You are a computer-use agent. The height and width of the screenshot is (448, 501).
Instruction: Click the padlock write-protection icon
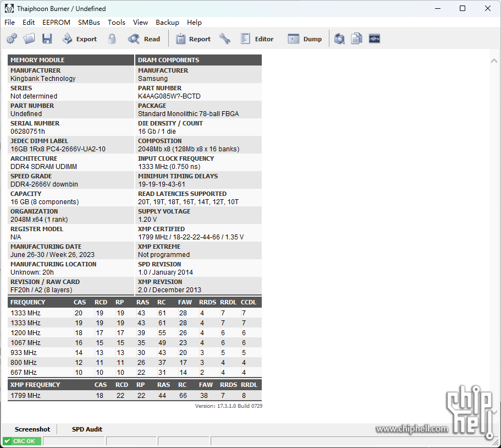[112, 39]
